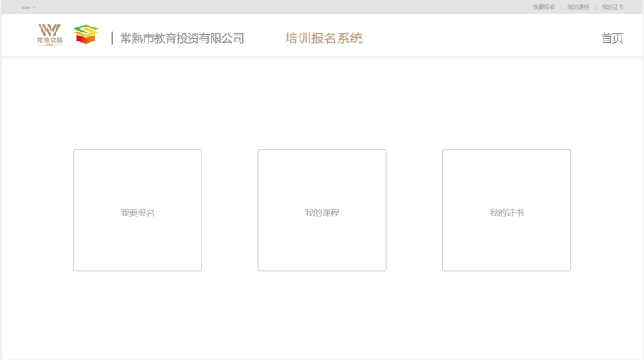Click the green and orange book-stack logo
This screenshot has height=360, width=644.
[85, 35]
